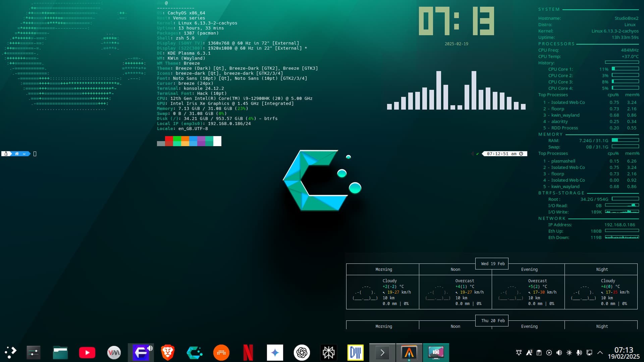Switch to the Alacritty terminal window
Image resolution: width=644 pixels, height=362 pixels.
click(409, 352)
